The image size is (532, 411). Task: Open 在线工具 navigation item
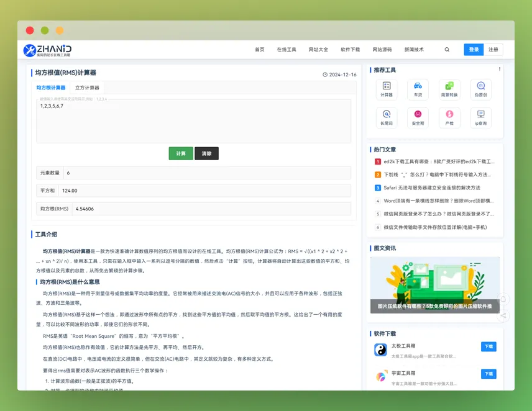(287, 50)
